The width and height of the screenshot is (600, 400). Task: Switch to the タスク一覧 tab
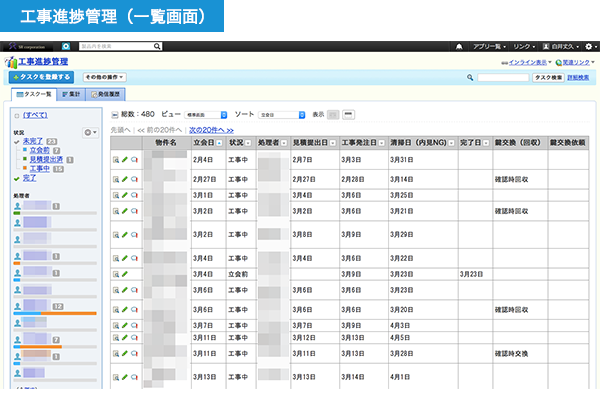coord(34,94)
